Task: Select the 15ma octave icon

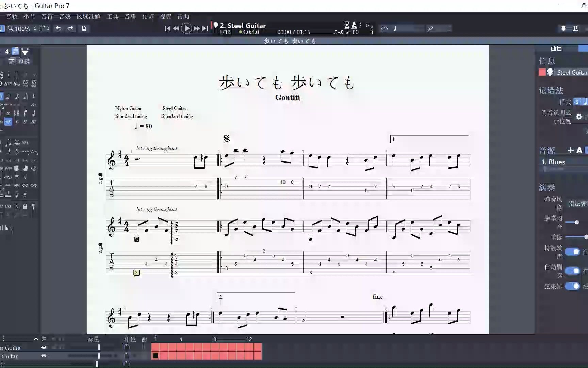Action: pyautogui.click(x=25, y=83)
